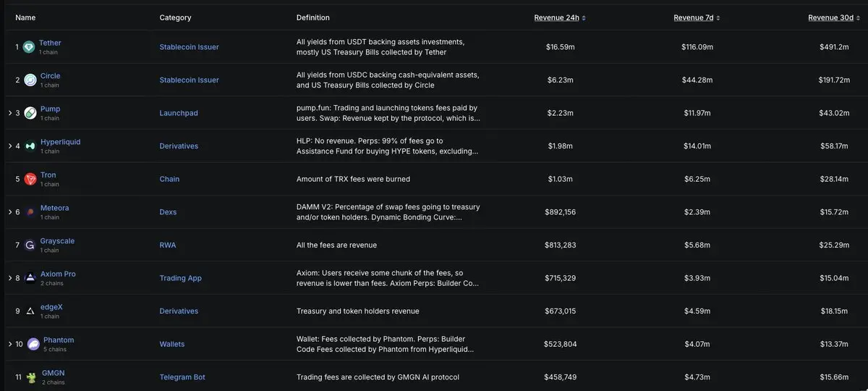Expand the Phantom row chevron
Image resolution: width=868 pixels, height=391 pixels.
pyautogui.click(x=9, y=345)
